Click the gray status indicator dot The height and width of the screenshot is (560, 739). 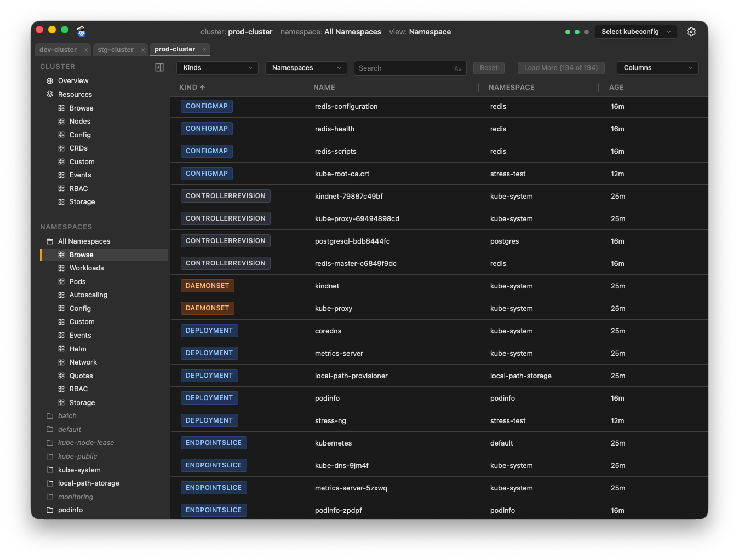[586, 32]
